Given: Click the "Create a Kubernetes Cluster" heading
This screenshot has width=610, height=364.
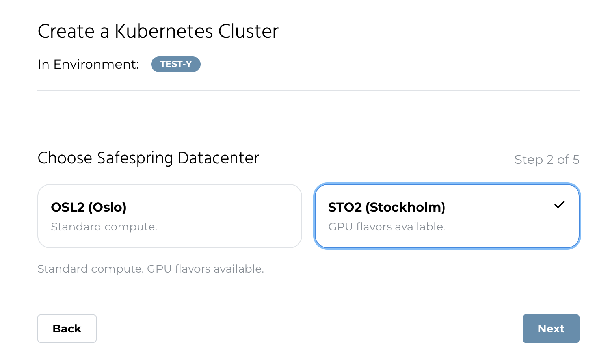Looking at the screenshot, I should (158, 32).
